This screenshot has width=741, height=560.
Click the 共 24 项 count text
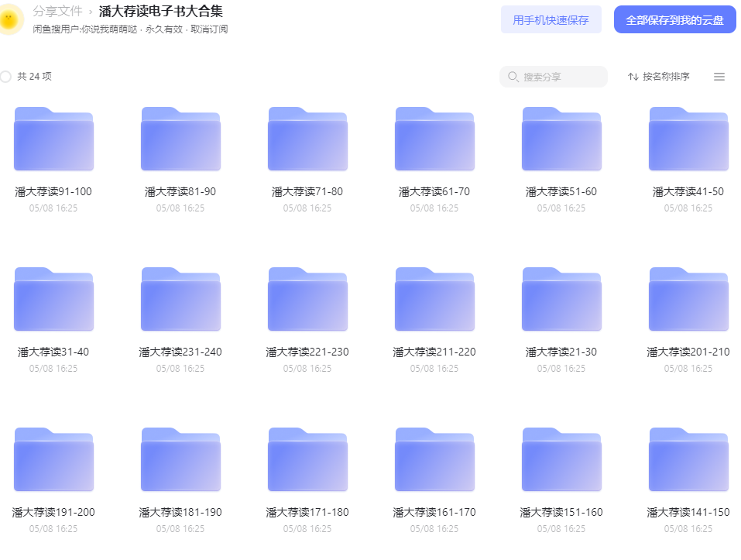point(35,77)
